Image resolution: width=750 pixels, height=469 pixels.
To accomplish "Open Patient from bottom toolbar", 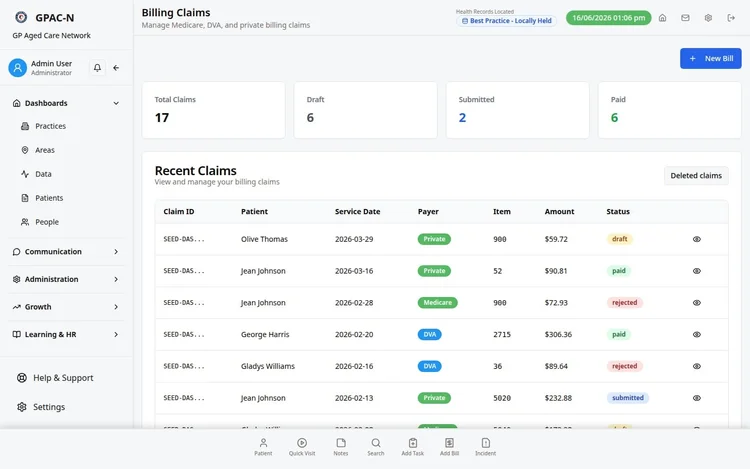I will [x=263, y=447].
